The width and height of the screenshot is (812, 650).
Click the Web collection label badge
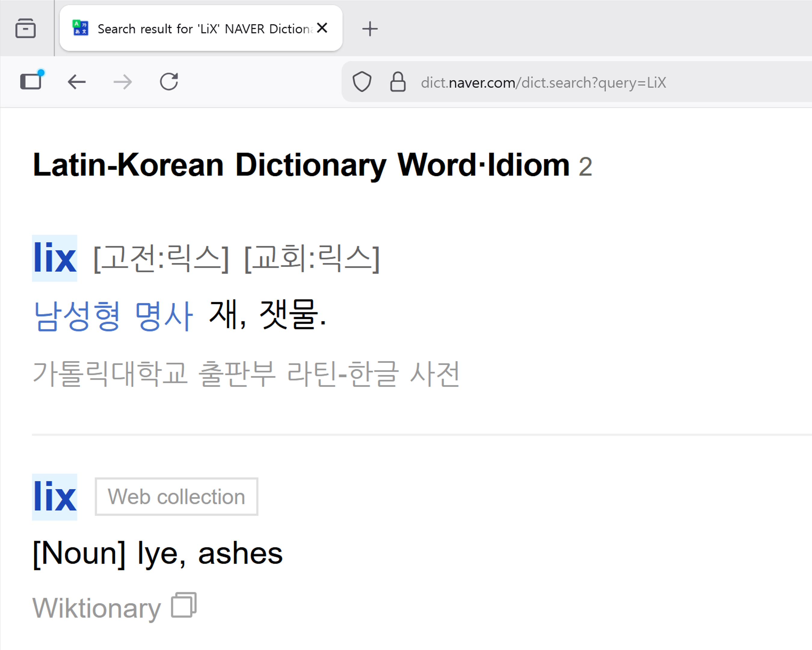(176, 497)
